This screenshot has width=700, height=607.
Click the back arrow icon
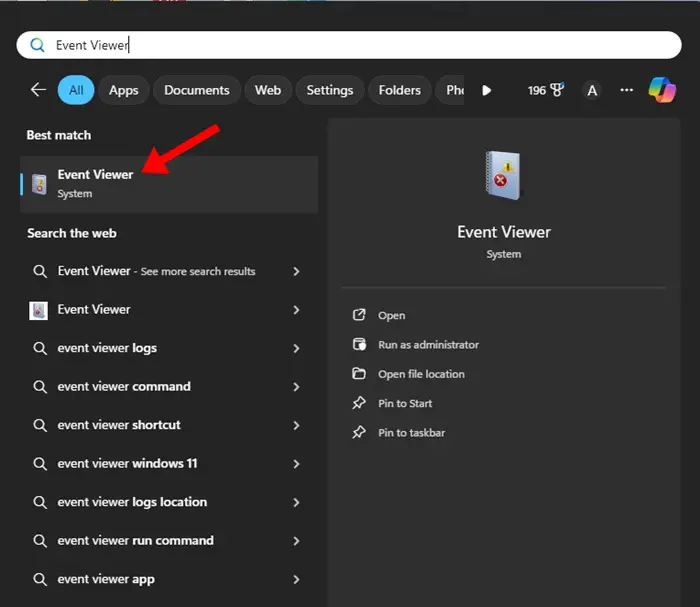coord(38,90)
